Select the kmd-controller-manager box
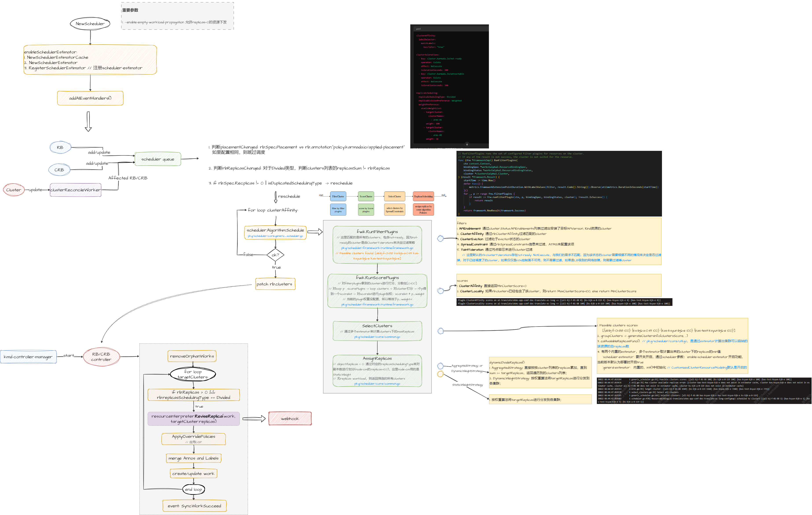Screen dimensions: 812x515 point(28,357)
